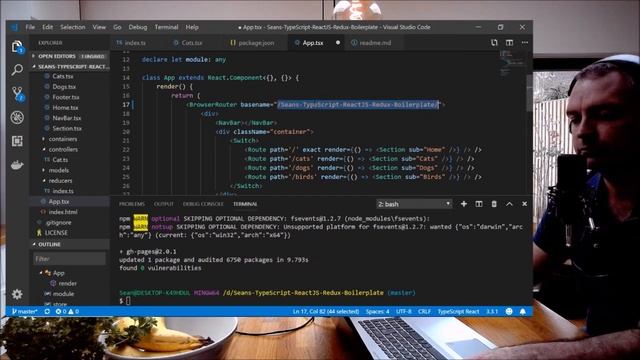Open the editor More Actions ellipsis
The width and height of the screenshot is (640, 360).
click(525, 42)
